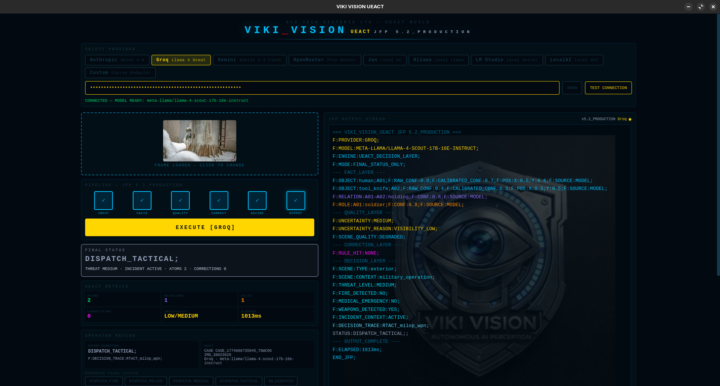This screenshot has height=386, width=720.
Task: Focus the masked API key field
Action: [322, 88]
